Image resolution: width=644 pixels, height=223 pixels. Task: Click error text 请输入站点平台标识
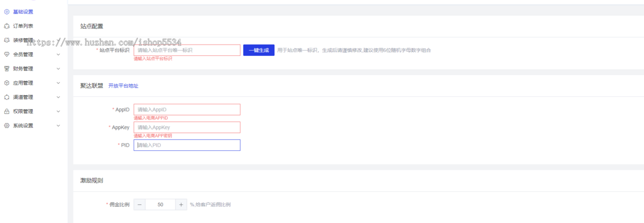[153, 59]
